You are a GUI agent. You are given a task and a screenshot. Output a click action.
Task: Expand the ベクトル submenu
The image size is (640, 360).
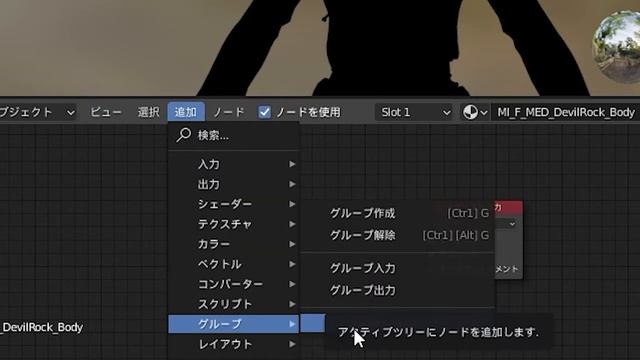tap(234, 264)
